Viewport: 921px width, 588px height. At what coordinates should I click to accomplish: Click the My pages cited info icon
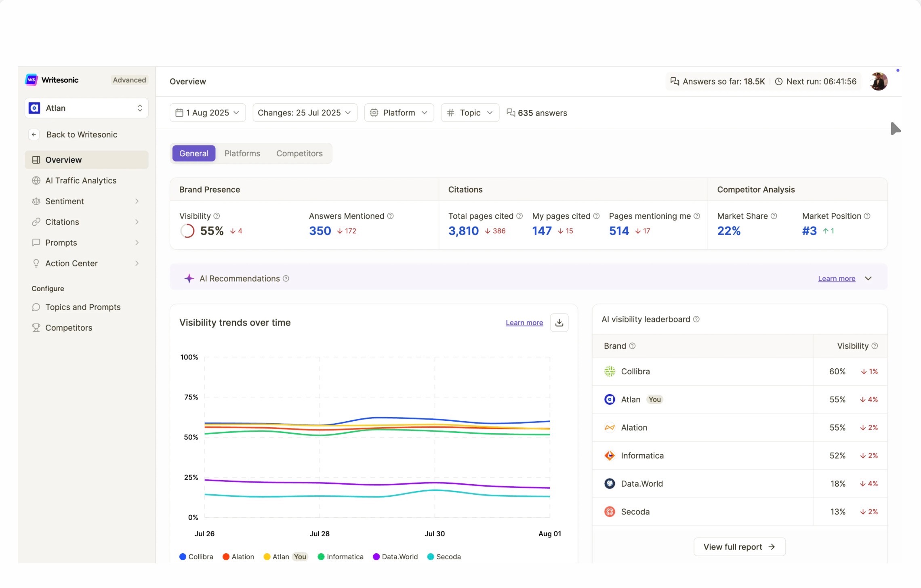pos(596,216)
